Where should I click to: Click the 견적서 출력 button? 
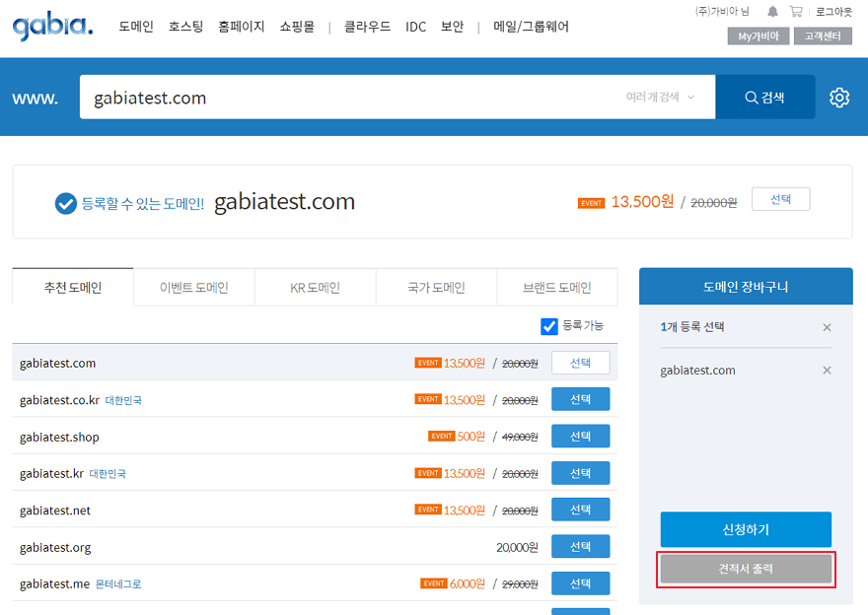[746, 569]
